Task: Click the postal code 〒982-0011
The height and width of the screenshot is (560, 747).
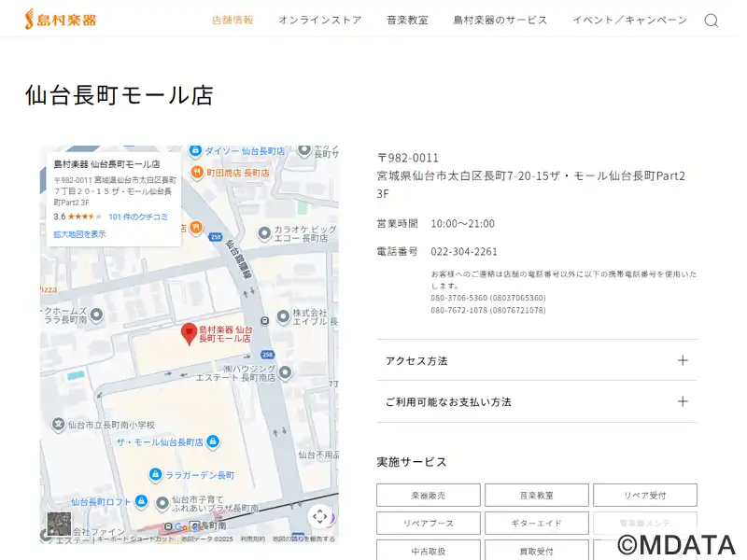Action: 408,158
